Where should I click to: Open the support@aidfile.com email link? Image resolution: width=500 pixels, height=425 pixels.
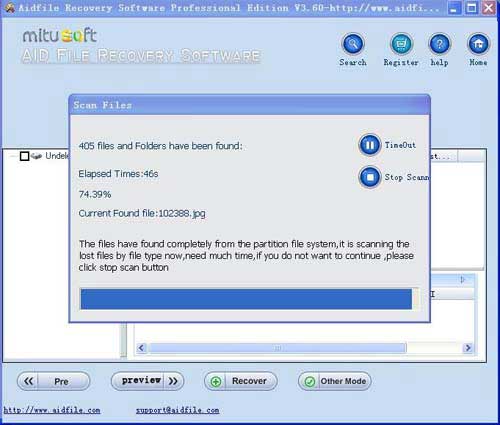177,410
